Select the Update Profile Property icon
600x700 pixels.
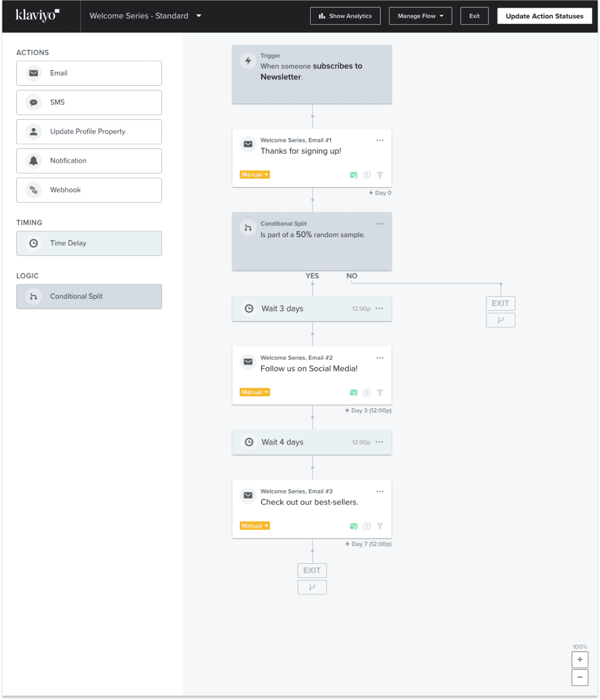(33, 131)
